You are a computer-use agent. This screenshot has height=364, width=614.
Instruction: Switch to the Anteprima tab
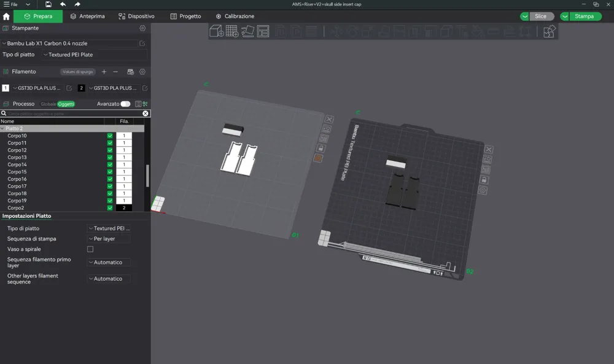point(87,17)
